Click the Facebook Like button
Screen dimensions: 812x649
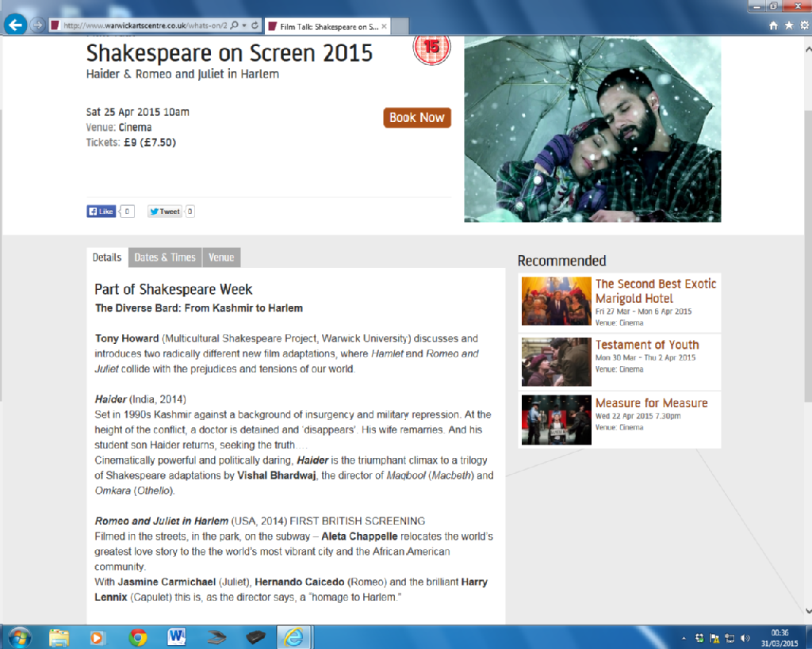(x=101, y=212)
